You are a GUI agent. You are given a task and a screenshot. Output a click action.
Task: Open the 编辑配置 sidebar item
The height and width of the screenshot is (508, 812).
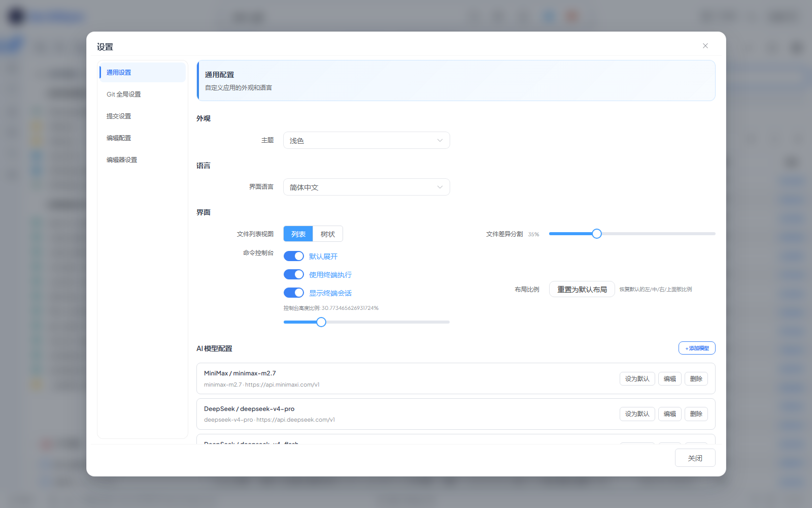tap(143, 138)
